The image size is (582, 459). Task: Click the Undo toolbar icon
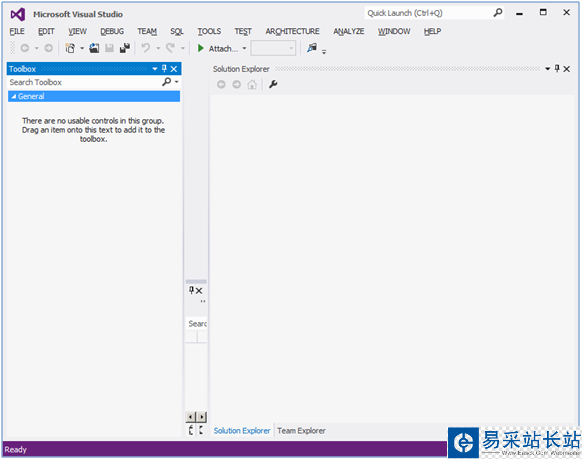(x=146, y=48)
